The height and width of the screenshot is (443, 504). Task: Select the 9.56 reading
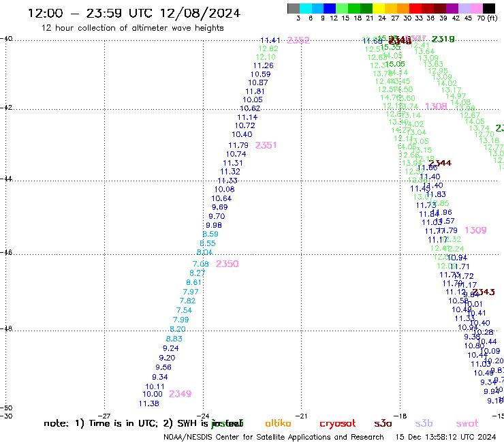[163, 367]
